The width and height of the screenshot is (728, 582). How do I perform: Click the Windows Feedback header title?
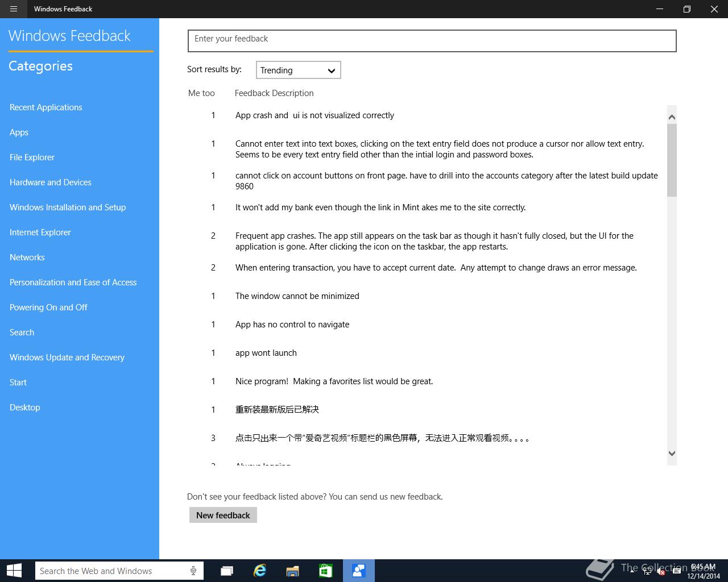click(69, 36)
